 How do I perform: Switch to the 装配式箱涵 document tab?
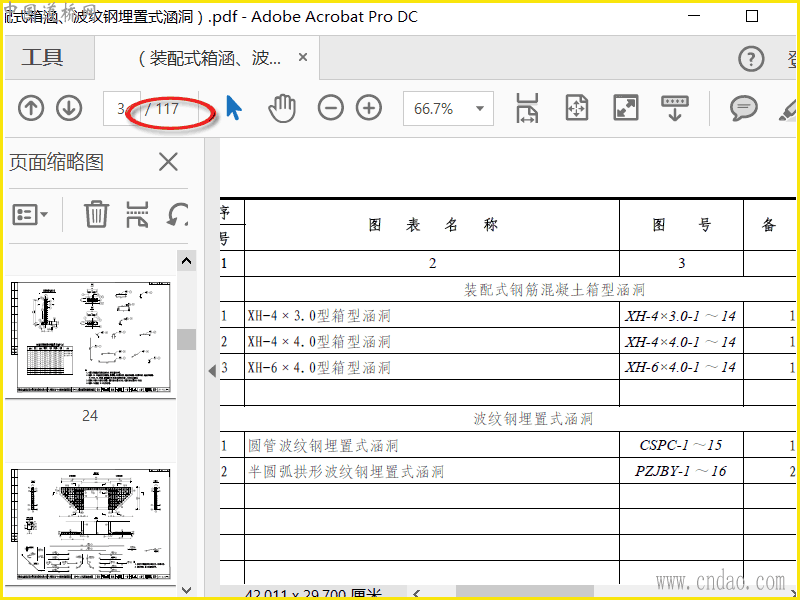[209, 58]
